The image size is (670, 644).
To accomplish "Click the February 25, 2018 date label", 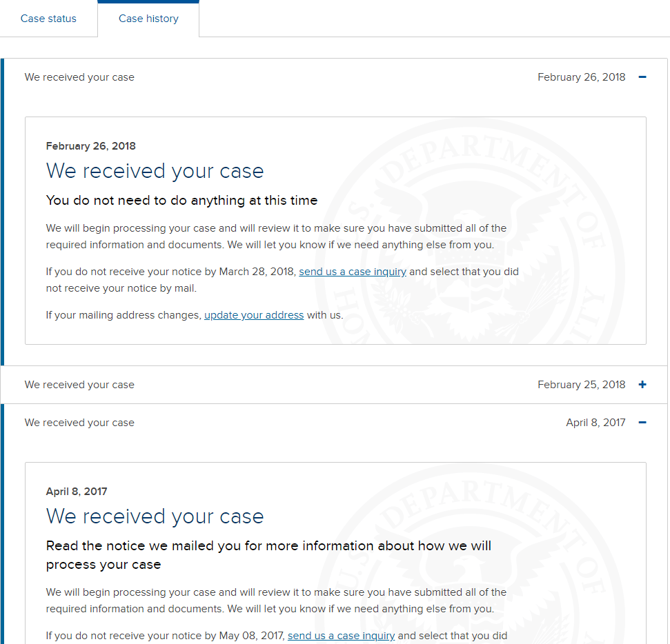I will [581, 385].
